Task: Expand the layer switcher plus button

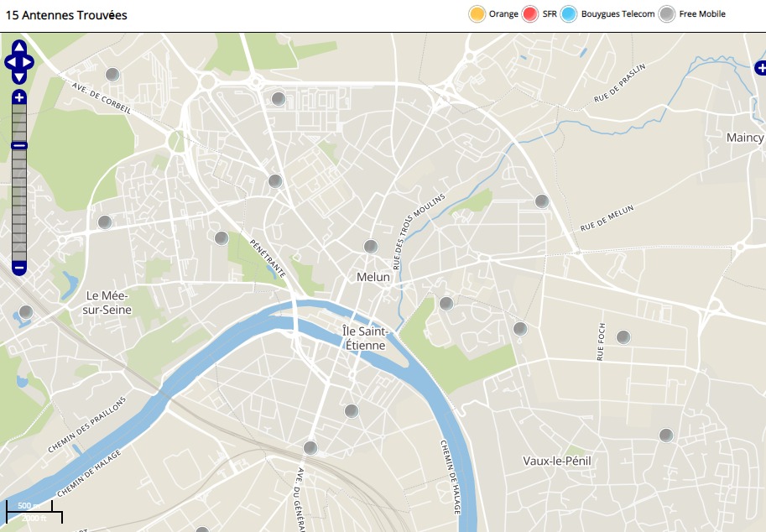Action: 760,67
